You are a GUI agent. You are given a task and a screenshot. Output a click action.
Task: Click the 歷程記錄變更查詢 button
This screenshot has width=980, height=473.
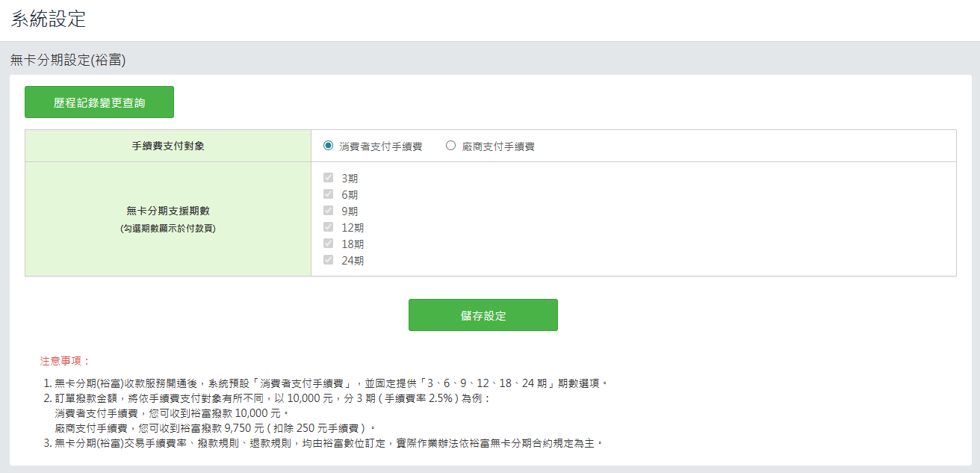click(x=99, y=102)
